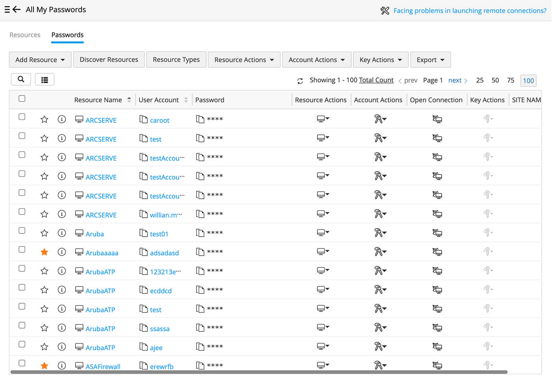This screenshot has width=552, height=392.
Task: Open connection for Aruba test01 row
Action: [437, 233]
